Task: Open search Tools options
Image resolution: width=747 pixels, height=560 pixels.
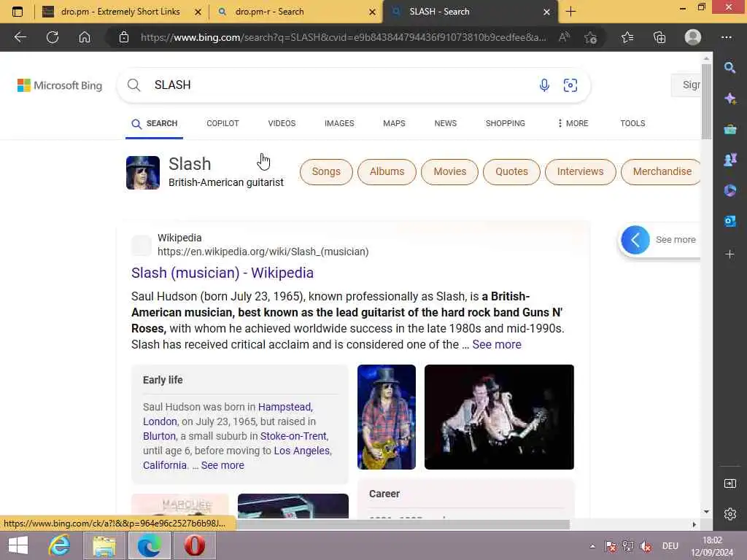Action: coord(632,123)
